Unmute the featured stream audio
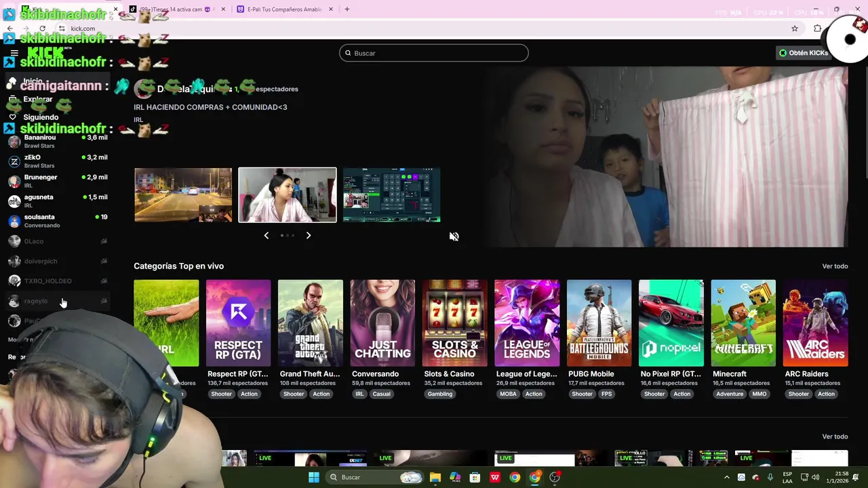The image size is (868, 488). (454, 237)
